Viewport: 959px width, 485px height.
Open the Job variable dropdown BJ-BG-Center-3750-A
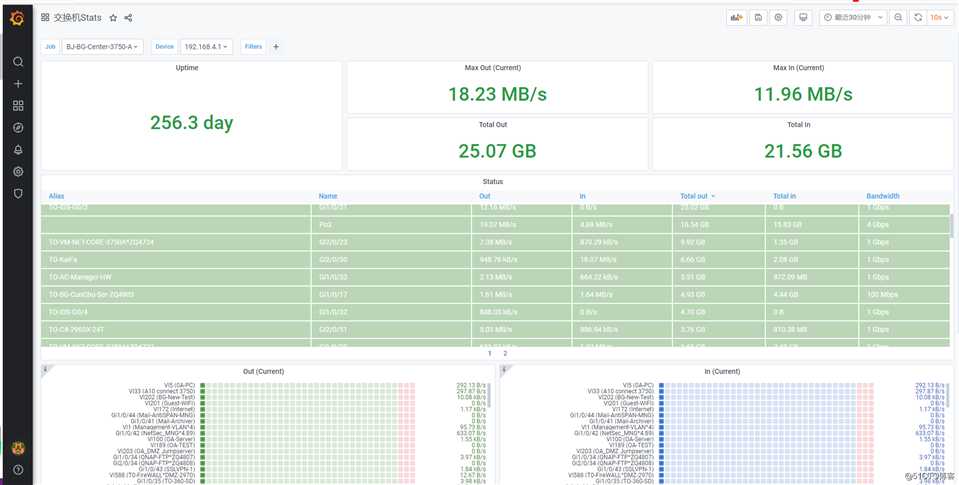102,46
